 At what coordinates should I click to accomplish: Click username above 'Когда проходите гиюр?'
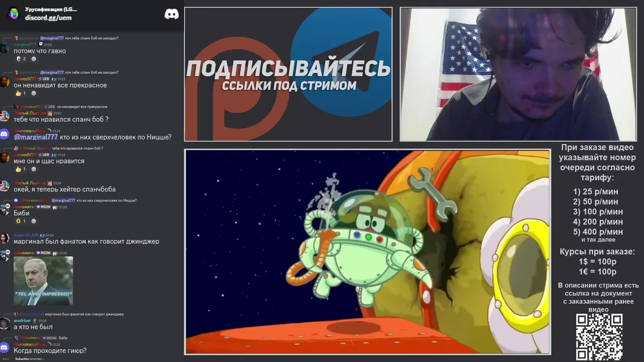(x=29, y=344)
